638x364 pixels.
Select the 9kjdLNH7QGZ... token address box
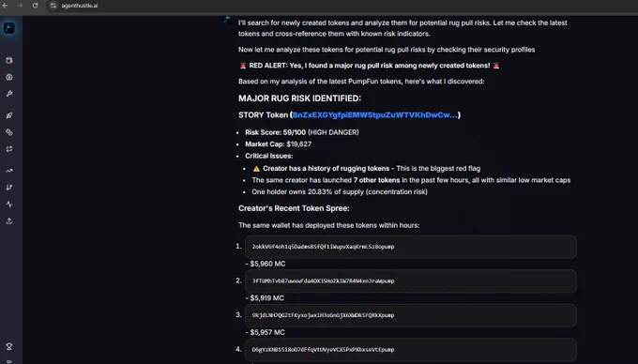click(x=411, y=315)
